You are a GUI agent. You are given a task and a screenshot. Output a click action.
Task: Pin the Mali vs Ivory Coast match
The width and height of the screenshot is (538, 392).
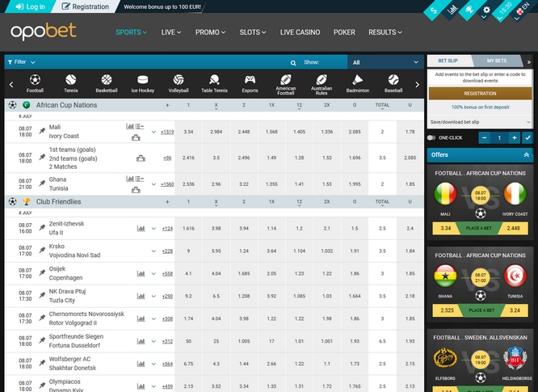click(42, 131)
